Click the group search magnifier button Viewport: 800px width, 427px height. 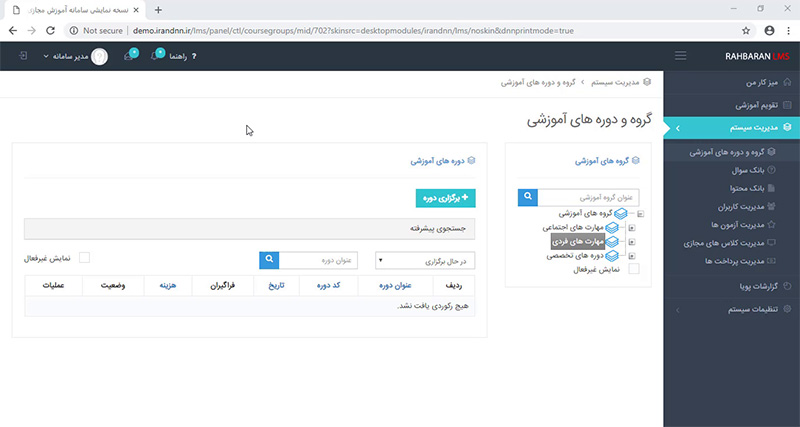pos(528,198)
